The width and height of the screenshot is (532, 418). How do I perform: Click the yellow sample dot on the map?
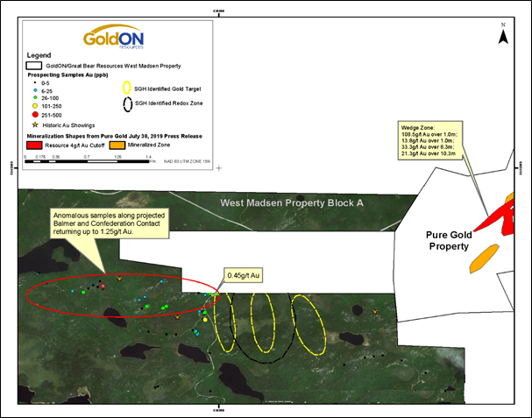click(x=205, y=319)
